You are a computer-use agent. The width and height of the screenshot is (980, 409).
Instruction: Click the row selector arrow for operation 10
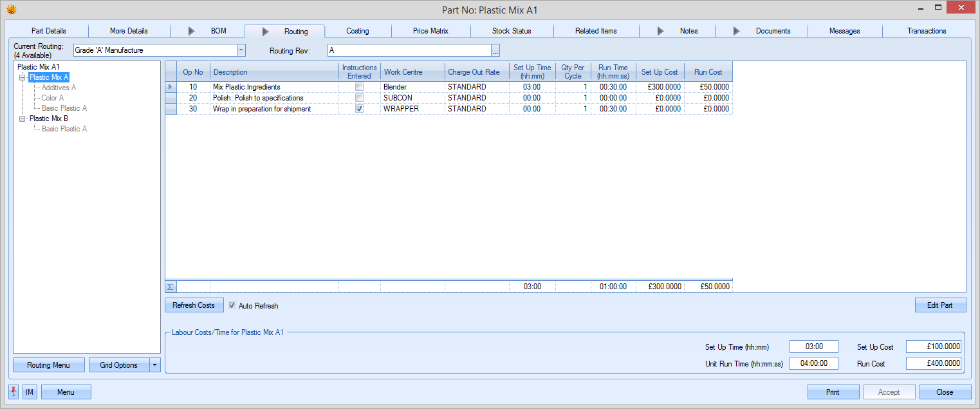171,87
